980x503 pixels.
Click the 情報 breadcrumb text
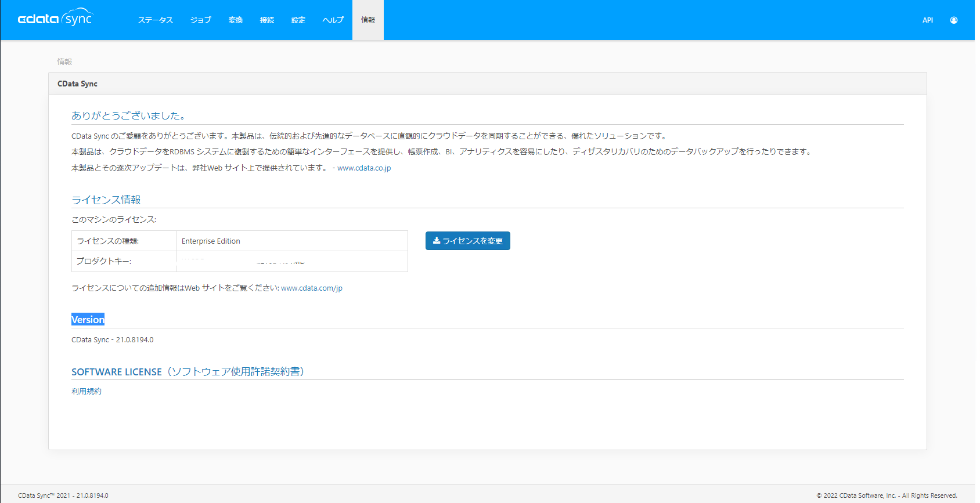(64, 61)
